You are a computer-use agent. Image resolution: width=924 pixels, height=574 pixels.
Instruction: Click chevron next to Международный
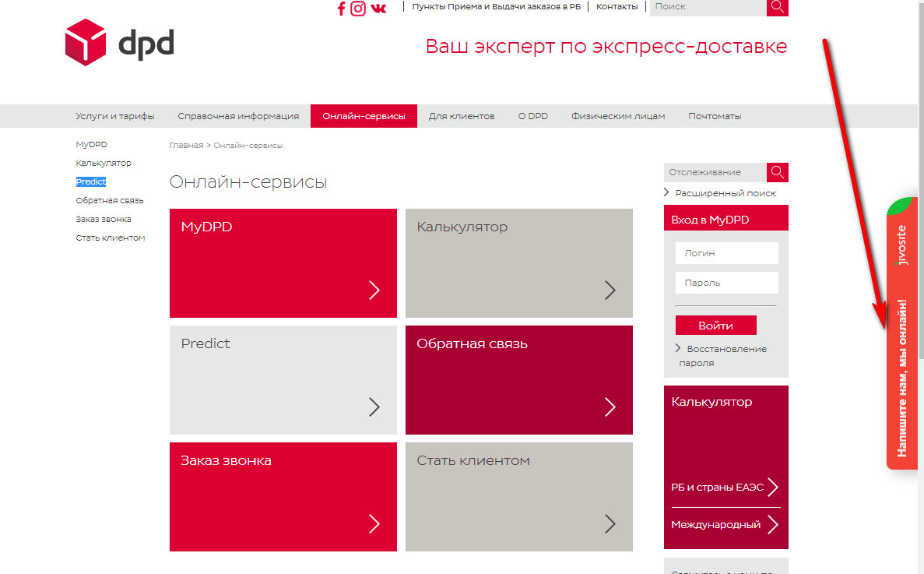click(773, 524)
